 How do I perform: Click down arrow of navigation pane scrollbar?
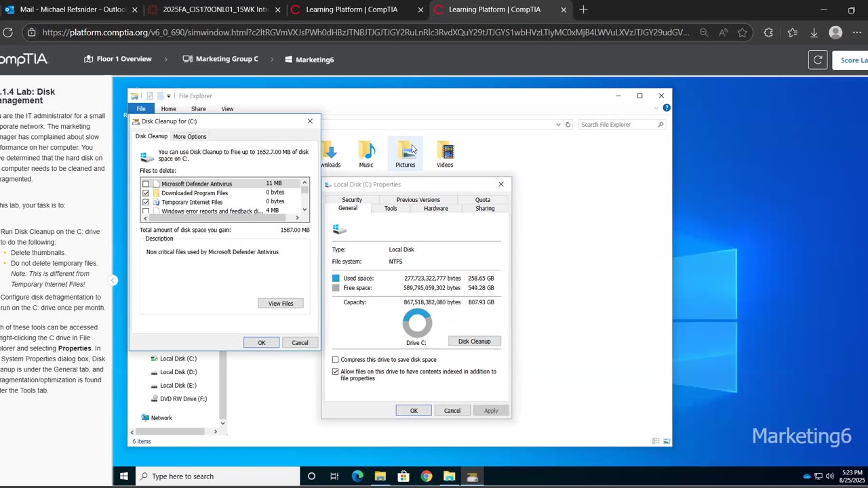point(222,423)
